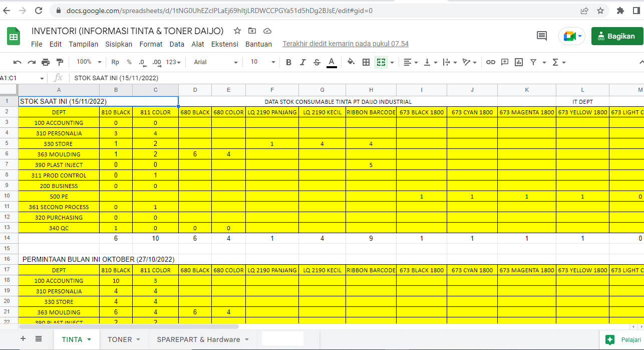
Task: Click the print icon in toolbar
Action: point(46,62)
